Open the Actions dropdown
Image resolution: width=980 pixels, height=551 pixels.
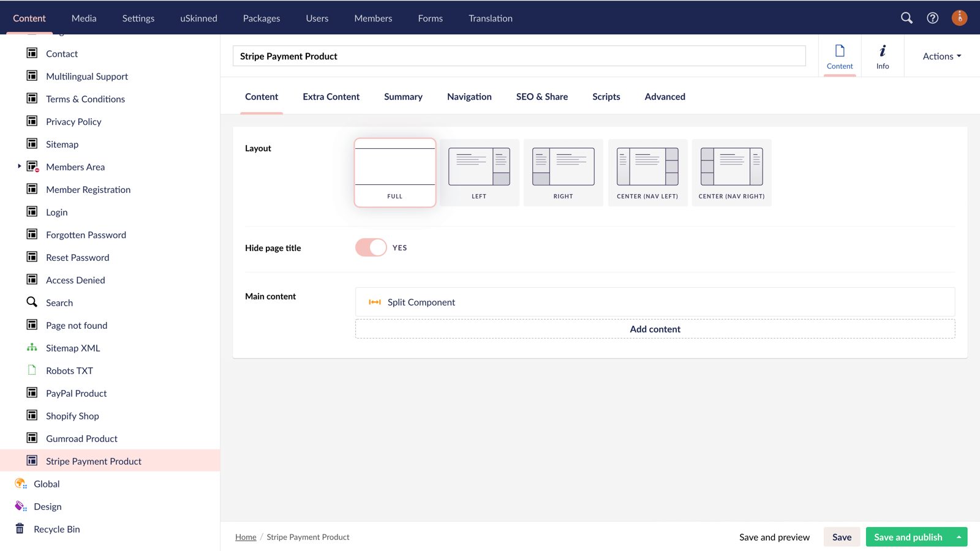point(941,56)
